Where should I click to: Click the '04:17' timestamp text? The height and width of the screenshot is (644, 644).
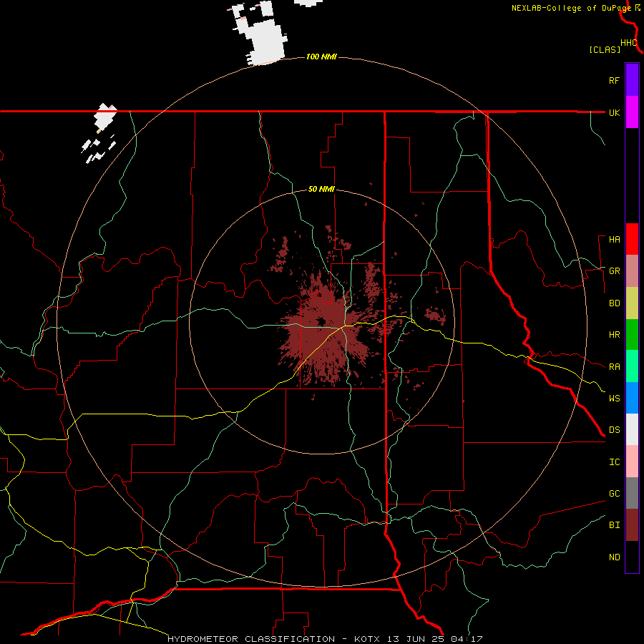467,639
